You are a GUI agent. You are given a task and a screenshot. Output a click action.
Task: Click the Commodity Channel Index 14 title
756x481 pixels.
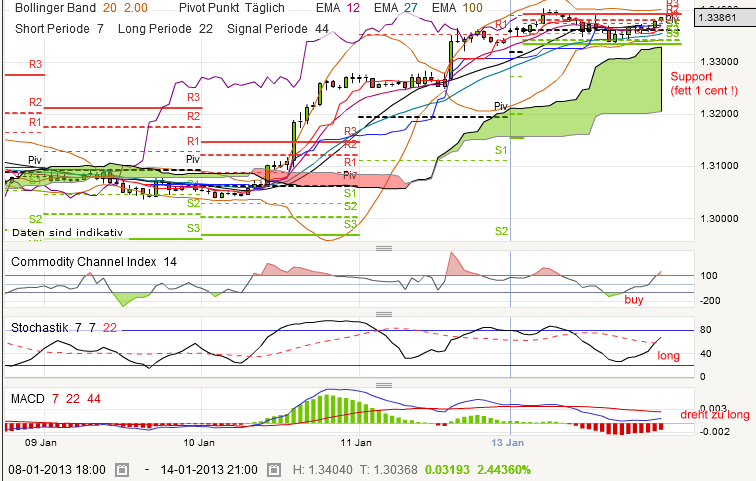tap(94, 262)
